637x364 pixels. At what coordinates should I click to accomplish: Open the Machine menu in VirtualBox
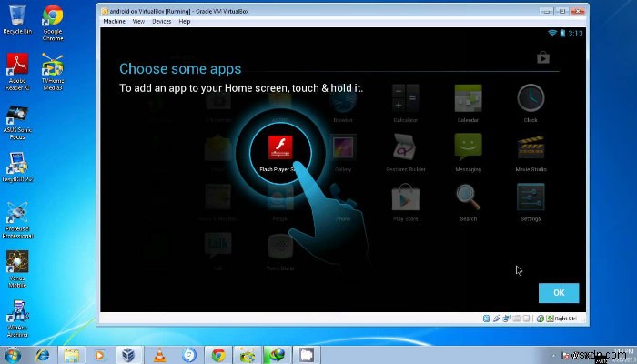pyautogui.click(x=114, y=22)
